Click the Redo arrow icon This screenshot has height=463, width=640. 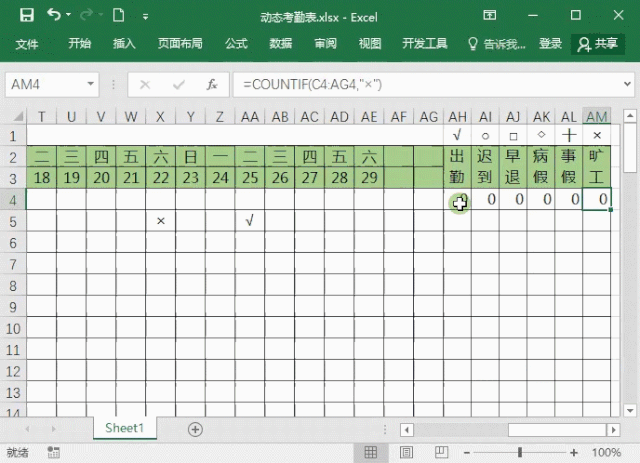click(86, 16)
